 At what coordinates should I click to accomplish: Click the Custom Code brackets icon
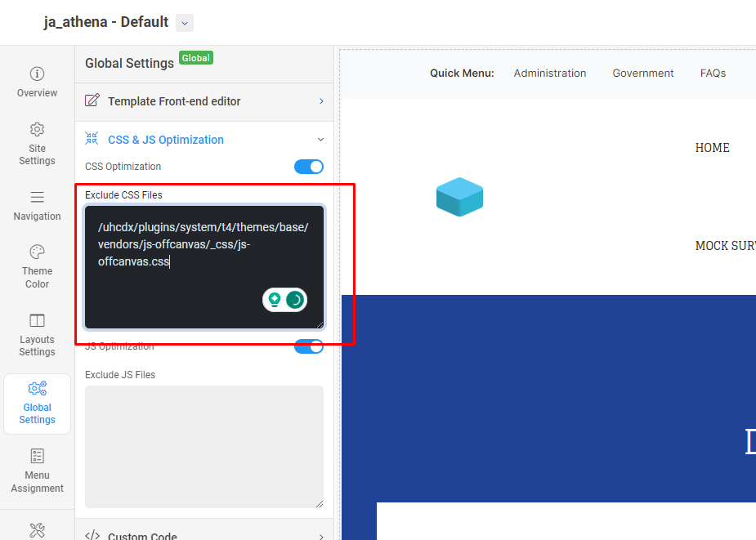[92, 535]
